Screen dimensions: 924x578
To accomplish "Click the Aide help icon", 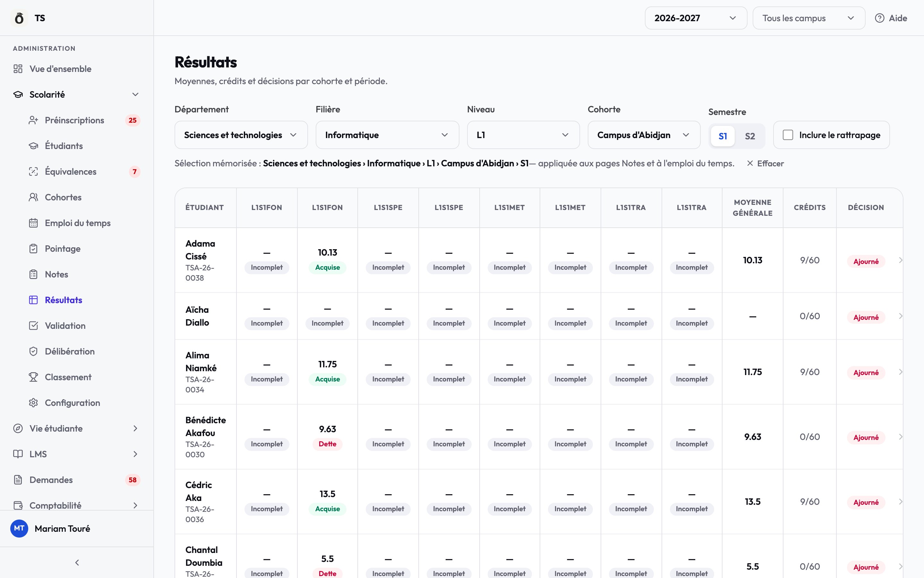I will click(x=880, y=18).
